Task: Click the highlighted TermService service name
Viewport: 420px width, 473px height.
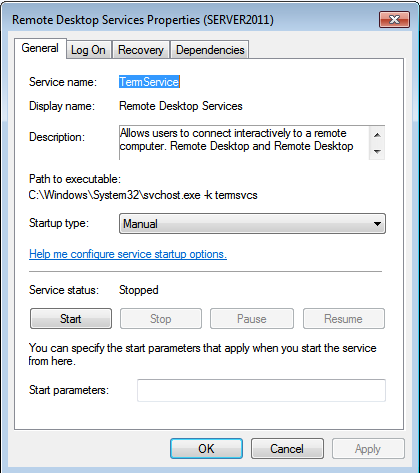Action: (149, 82)
